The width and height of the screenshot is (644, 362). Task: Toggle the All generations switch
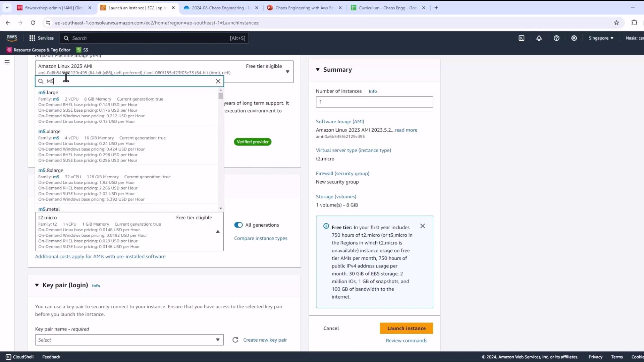pyautogui.click(x=238, y=225)
